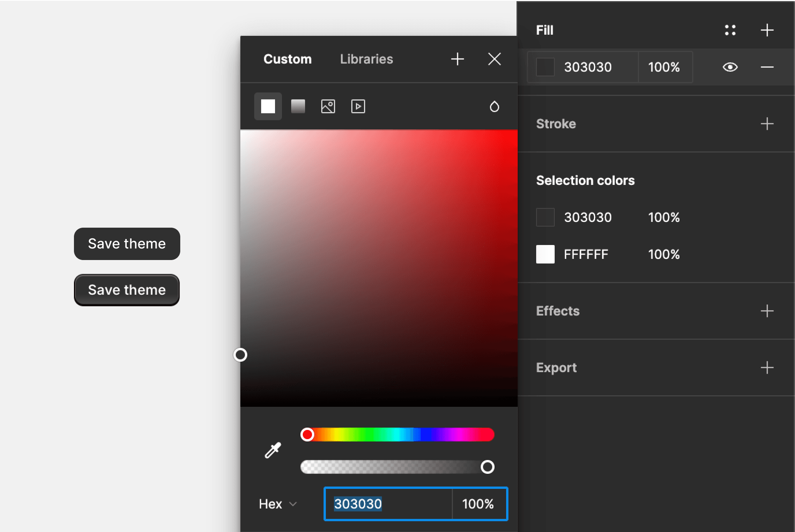Select the solid fill type icon
Image resolution: width=795 pixels, height=532 pixels.
click(268, 106)
